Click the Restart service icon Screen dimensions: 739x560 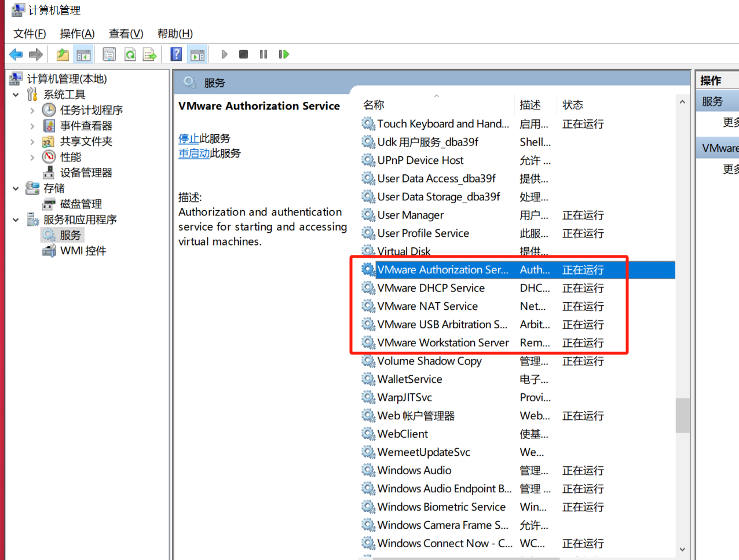tap(284, 54)
